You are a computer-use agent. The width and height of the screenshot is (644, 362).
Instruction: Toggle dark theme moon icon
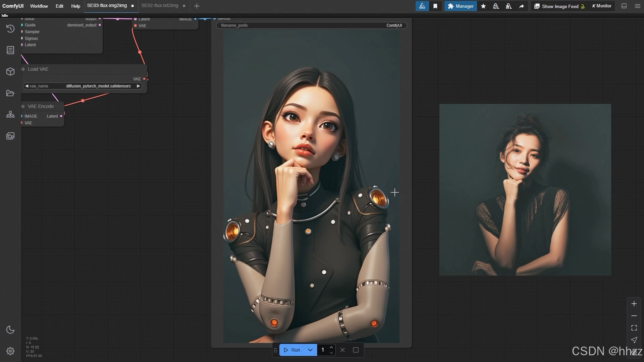10,329
